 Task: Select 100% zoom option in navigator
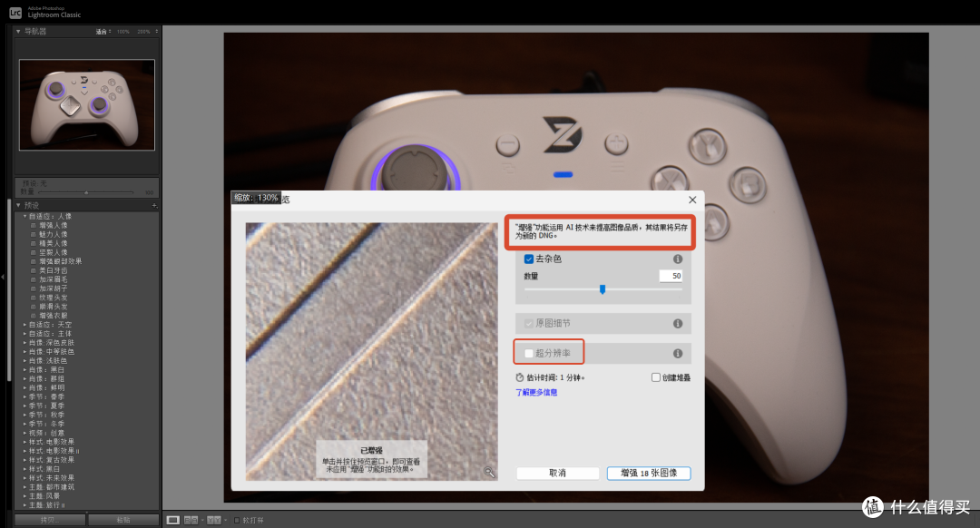click(x=123, y=31)
